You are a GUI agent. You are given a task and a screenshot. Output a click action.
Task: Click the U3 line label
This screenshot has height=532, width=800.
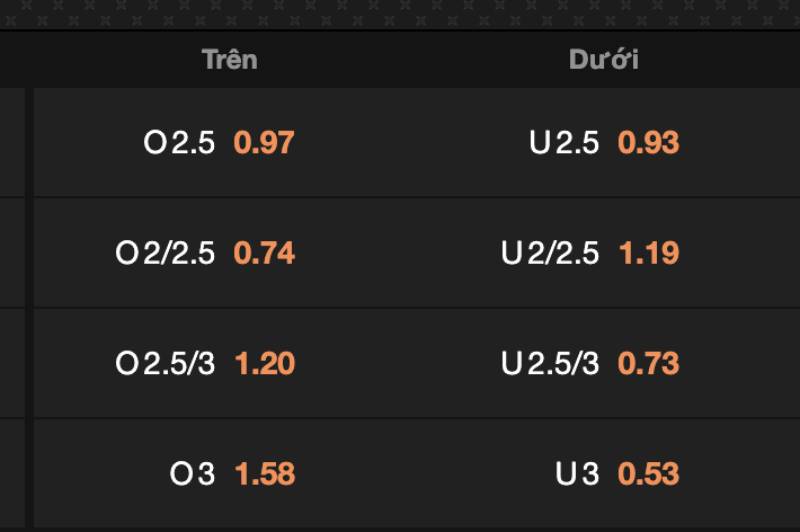click(577, 474)
